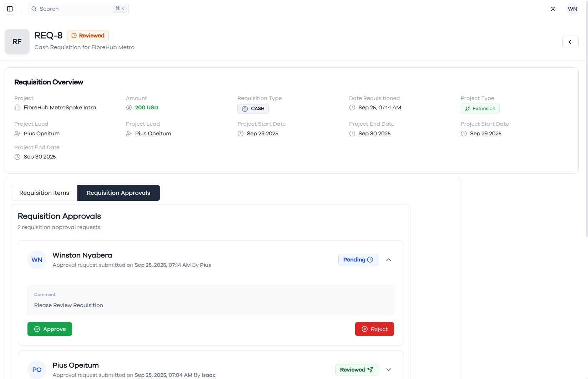This screenshot has height=379, width=588.
Task: Select the Requisition Approvals tab
Action: pos(118,193)
